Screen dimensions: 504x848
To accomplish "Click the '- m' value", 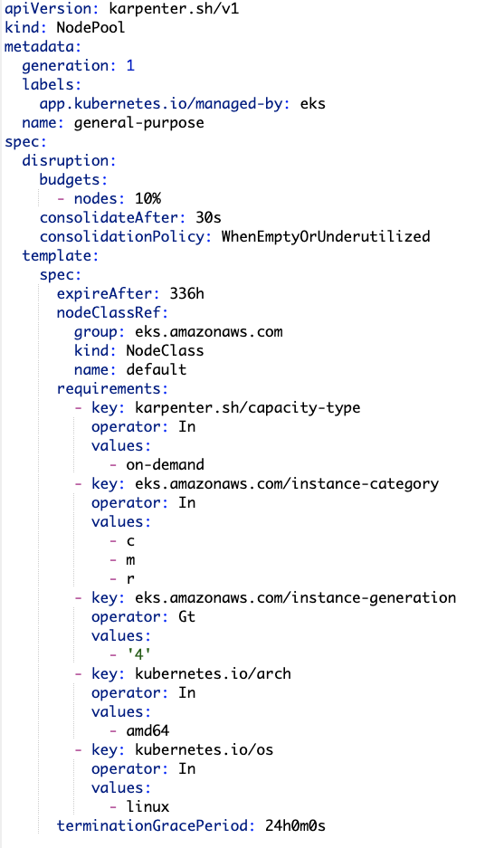I will tap(121, 559).
